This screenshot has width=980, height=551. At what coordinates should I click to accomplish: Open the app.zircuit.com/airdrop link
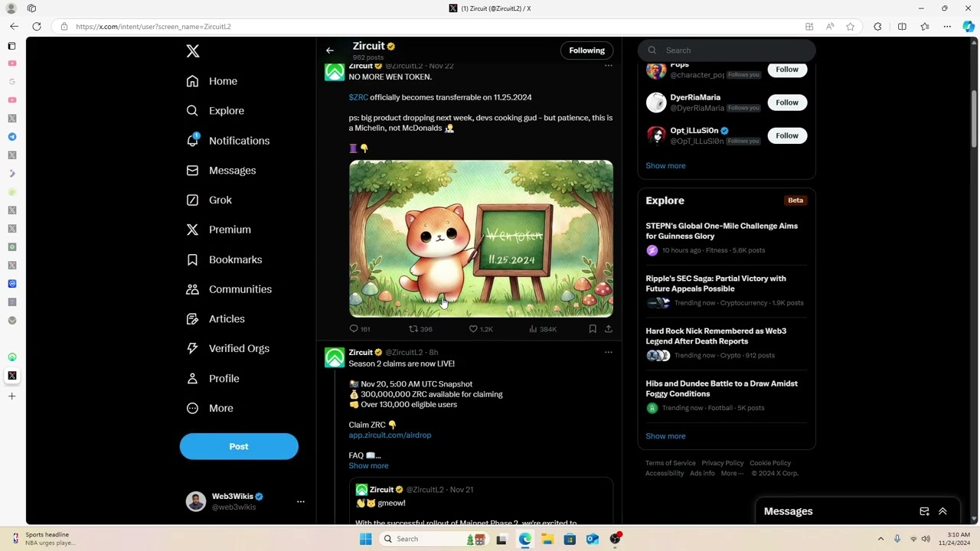390,435
